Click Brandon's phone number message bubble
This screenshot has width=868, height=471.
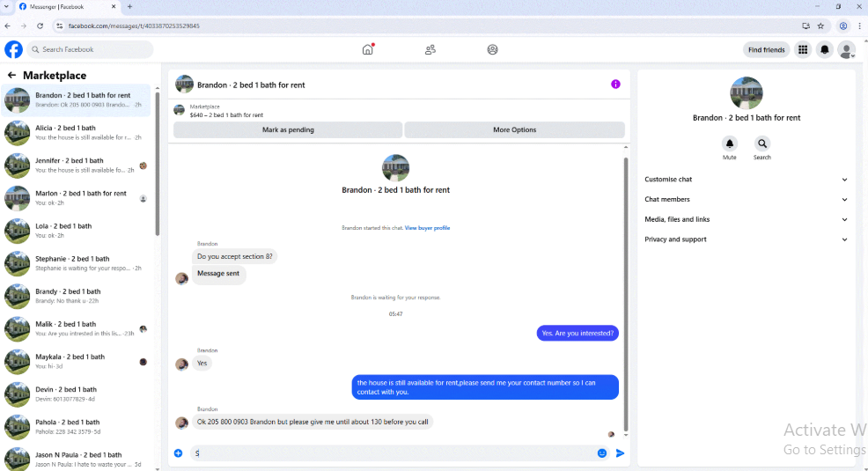[313, 423]
